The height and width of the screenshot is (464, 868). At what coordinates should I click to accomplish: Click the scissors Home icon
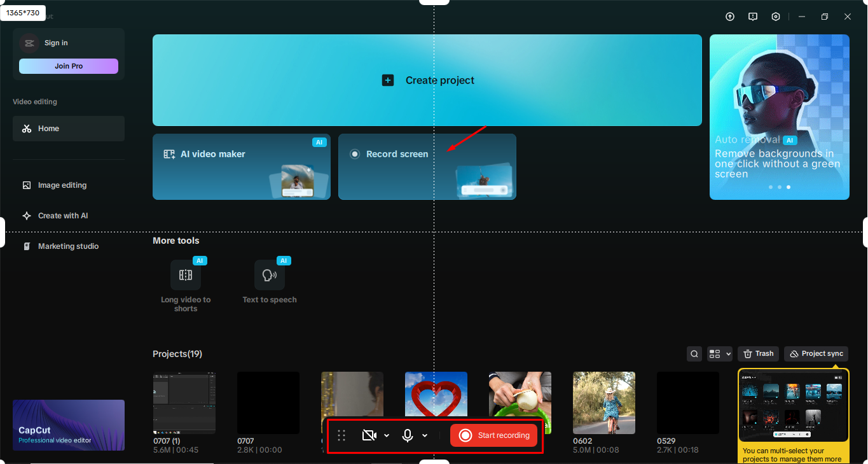point(27,129)
